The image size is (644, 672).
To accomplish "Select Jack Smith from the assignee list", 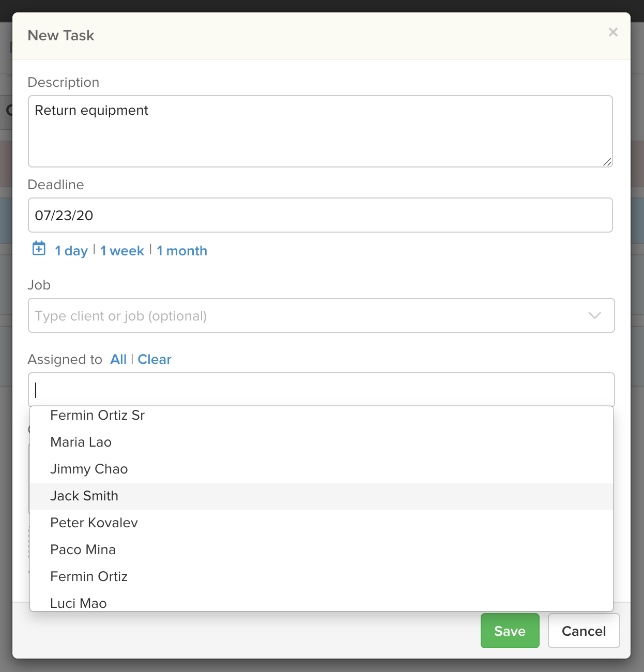I will click(x=84, y=496).
